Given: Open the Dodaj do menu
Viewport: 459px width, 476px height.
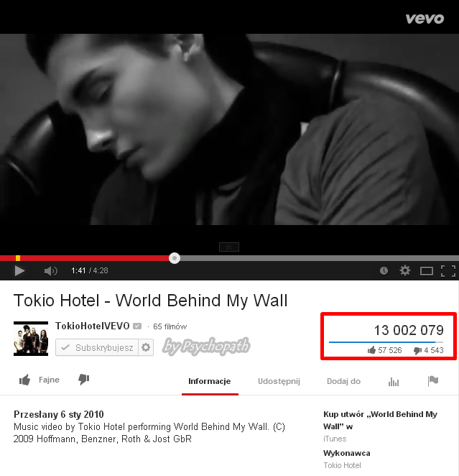Looking at the screenshot, I should [343, 381].
